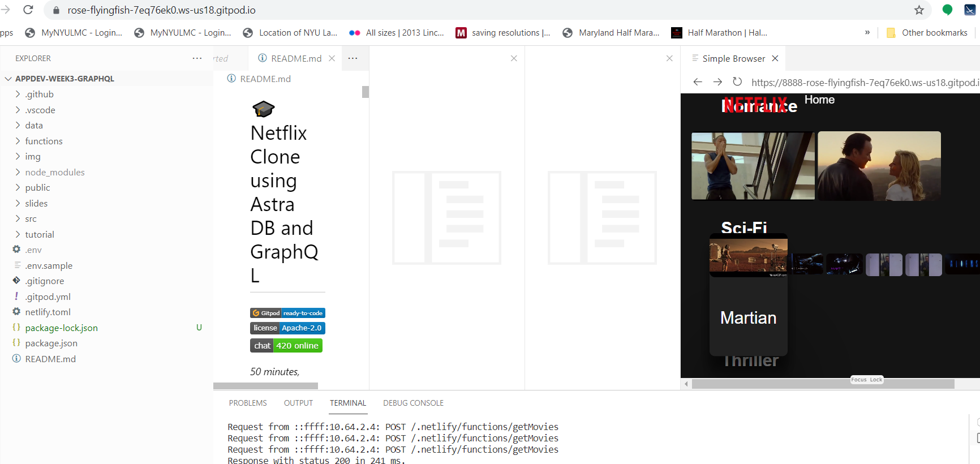Click the README vertical scrollbar thumb
The image size is (980, 464).
[366, 92]
